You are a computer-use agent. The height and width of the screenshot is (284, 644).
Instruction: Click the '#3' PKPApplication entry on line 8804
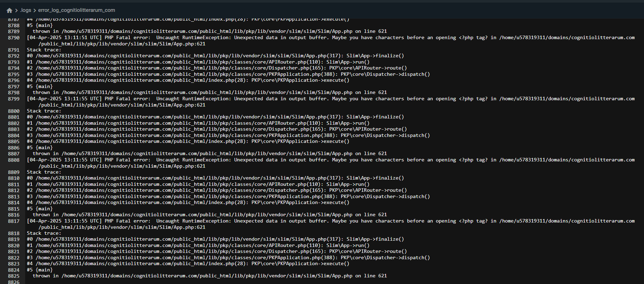click(228, 135)
